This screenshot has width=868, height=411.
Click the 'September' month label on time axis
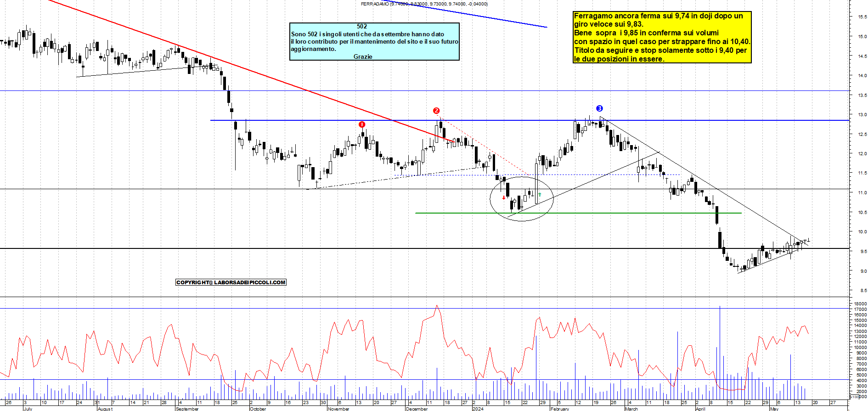[187, 409]
